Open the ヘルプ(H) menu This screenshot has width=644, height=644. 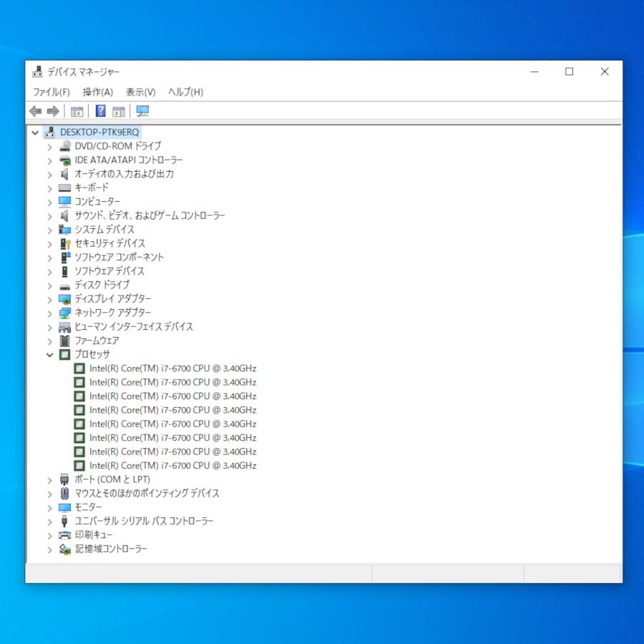pyautogui.click(x=185, y=92)
